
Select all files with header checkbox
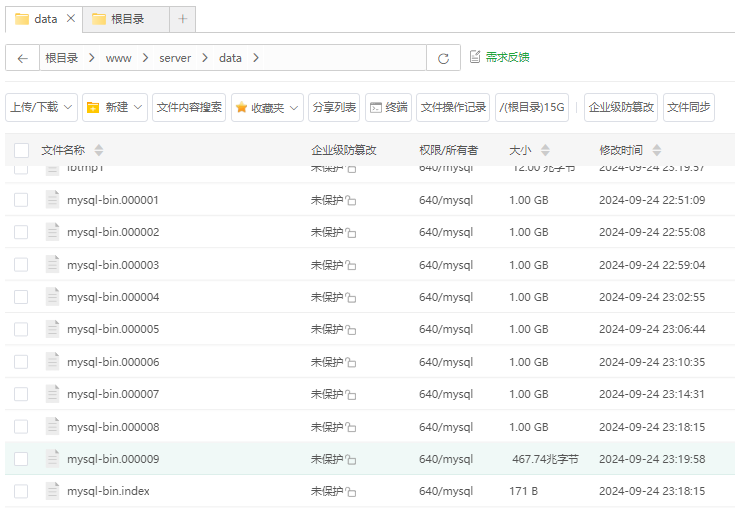point(21,150)
